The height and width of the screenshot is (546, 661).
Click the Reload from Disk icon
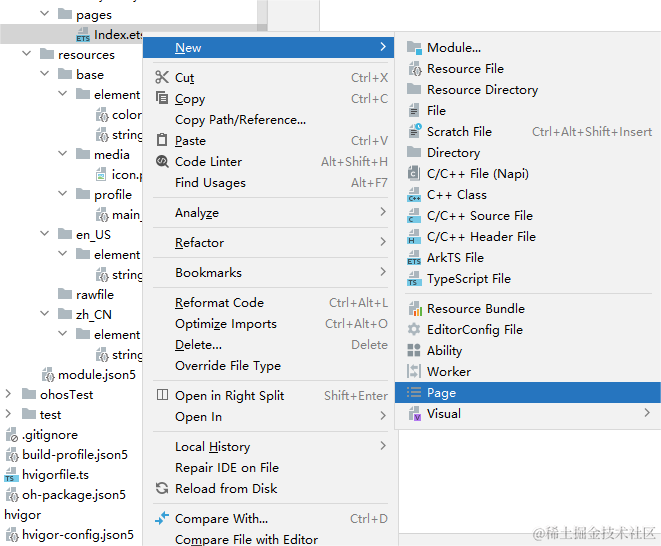point(162,488)
